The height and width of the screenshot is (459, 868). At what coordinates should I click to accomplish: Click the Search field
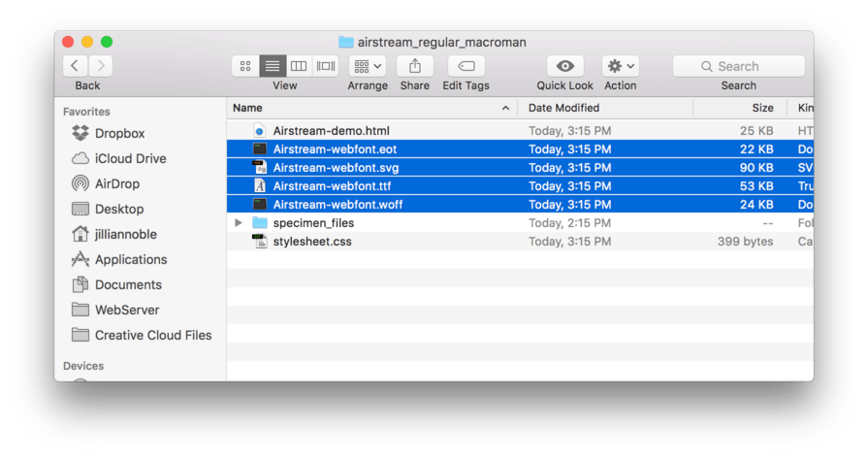(738, 66)
